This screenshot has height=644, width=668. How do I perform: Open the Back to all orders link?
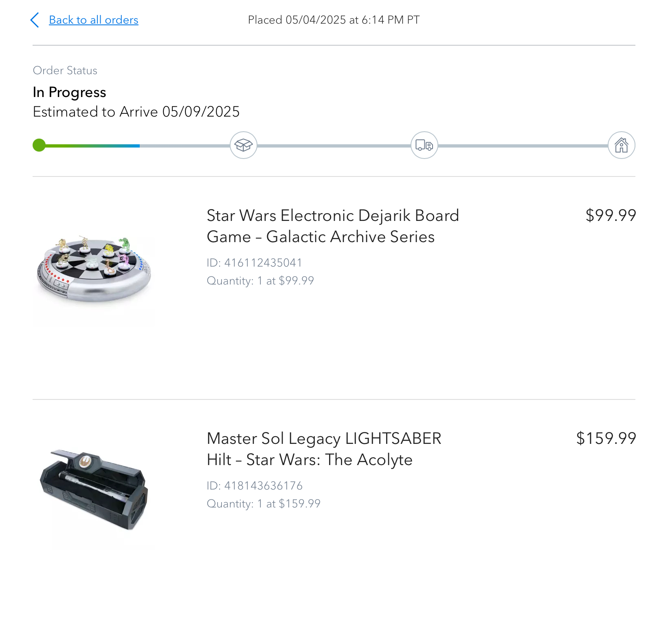(x=94, y=20)
